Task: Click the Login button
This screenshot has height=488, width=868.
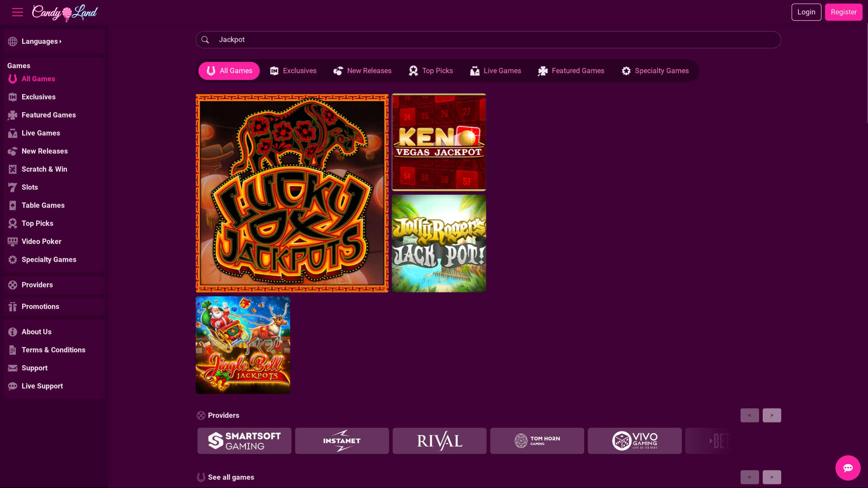Action: [x=806, y=12]
